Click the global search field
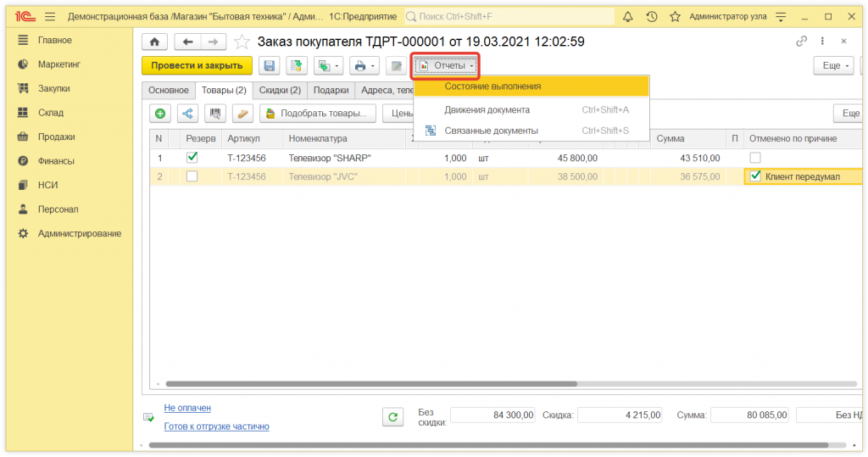The width and height of the screenshot is (868, 457). click(x=509, y=16)
